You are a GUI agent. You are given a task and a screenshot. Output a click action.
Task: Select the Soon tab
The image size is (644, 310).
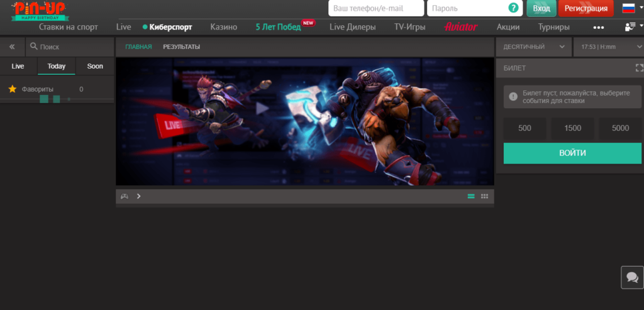[x=95, y=66]
